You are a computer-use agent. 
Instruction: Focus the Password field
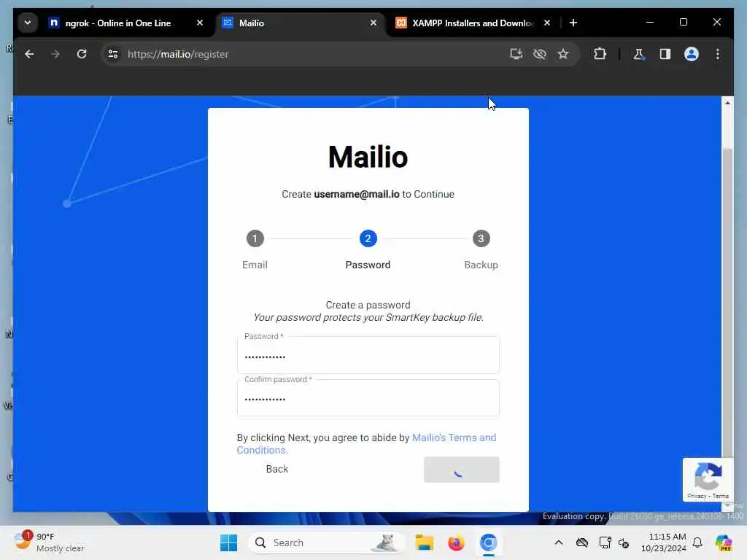pos(368,355)
